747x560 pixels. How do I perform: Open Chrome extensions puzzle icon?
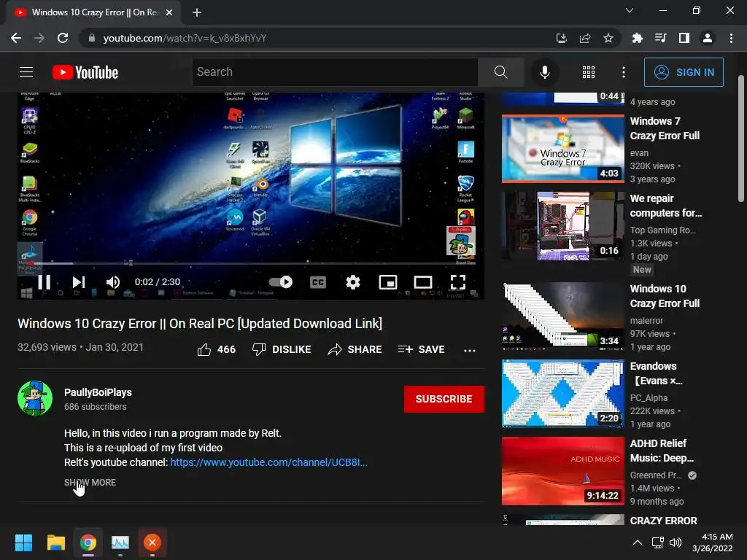[x=637, y=38]
